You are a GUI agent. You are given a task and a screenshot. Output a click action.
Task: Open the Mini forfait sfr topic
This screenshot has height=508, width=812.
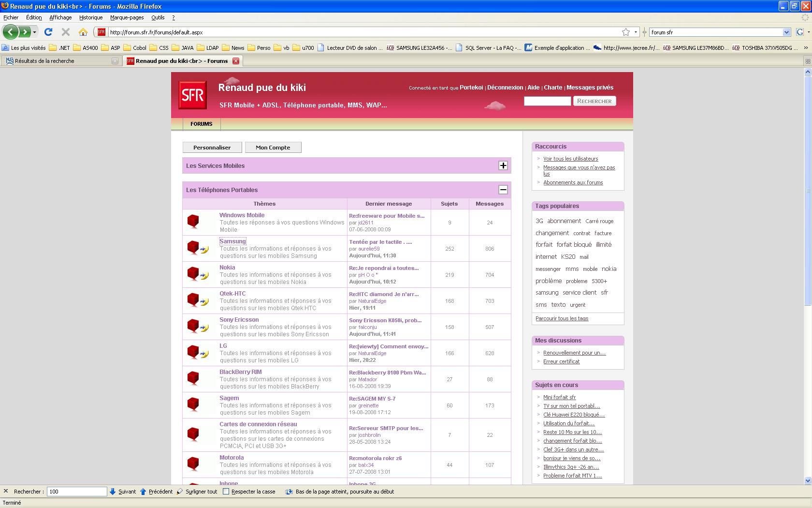pos(559,397)
